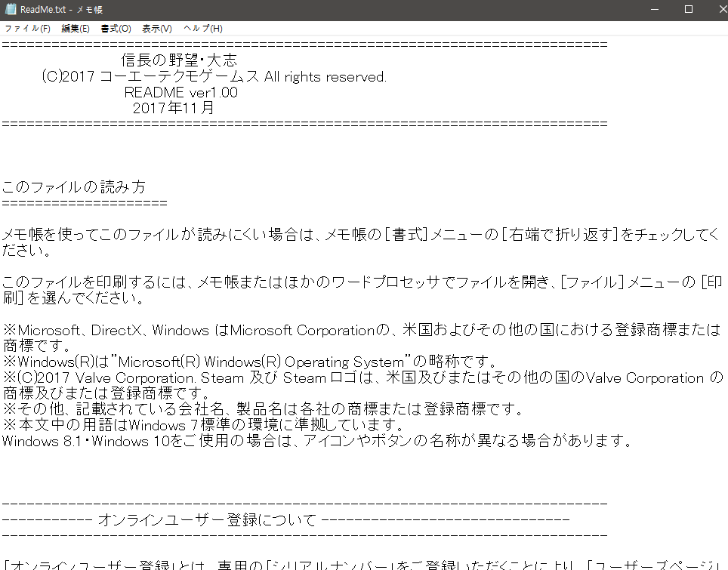Click the wrapped line ださい。
Screen dimensions: 728x570
[26, 250]
